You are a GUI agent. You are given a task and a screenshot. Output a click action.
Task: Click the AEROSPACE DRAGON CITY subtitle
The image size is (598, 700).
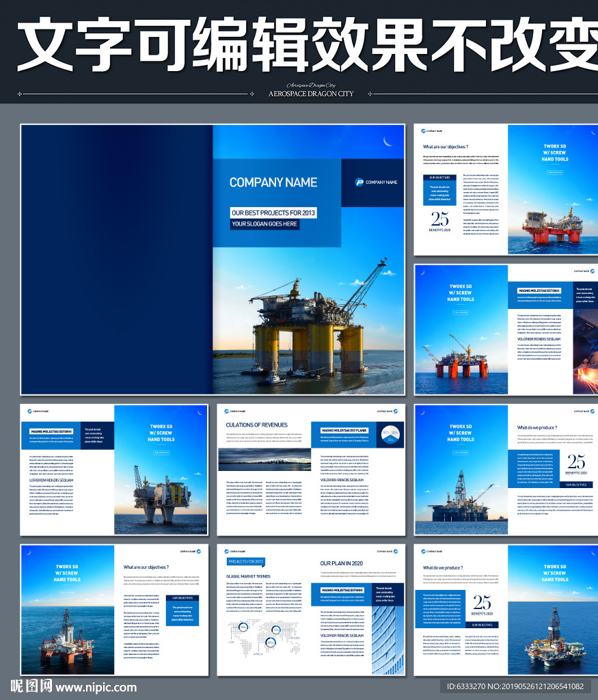[311, 94]
